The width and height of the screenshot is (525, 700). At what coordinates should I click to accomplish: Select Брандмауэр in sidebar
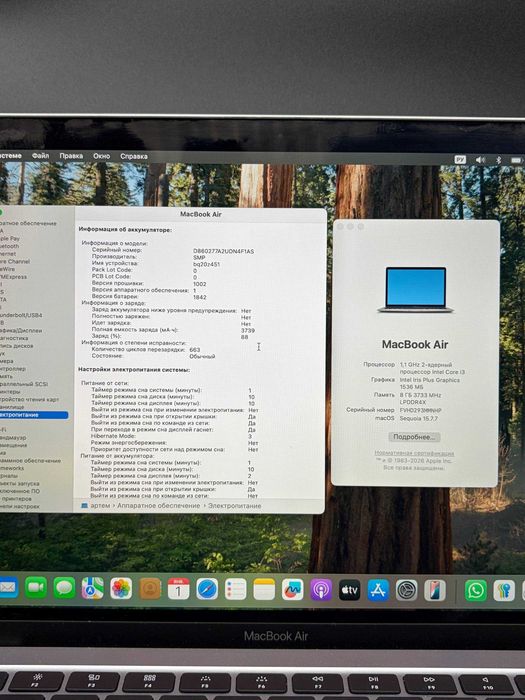pyautogui.click(x=13, y=438)
